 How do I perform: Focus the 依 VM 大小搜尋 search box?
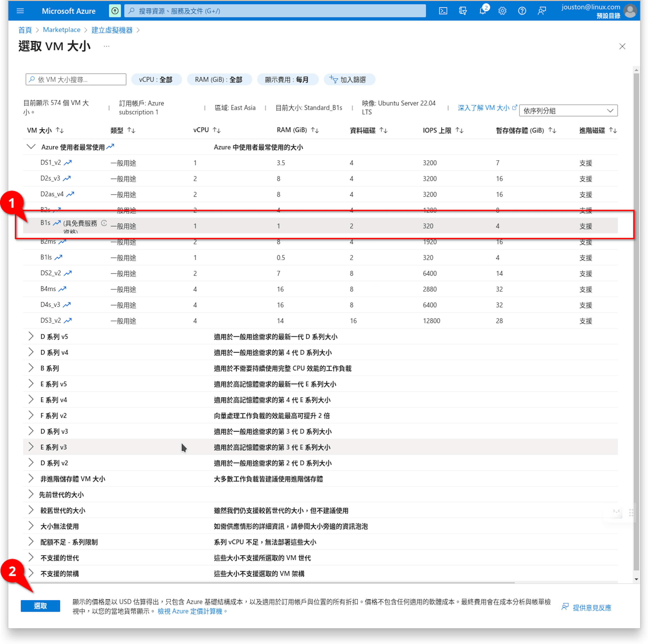pyautogui.click(x=76, y=79)
